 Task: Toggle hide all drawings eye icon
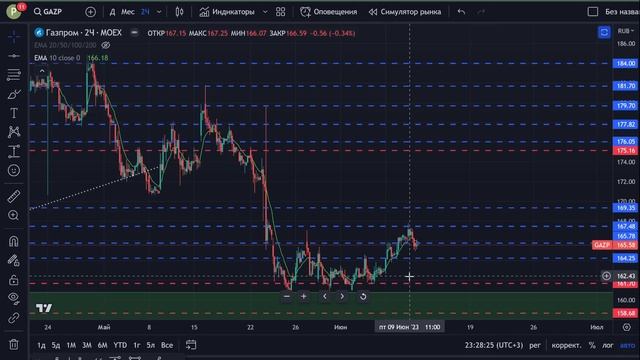pos(14,298)
